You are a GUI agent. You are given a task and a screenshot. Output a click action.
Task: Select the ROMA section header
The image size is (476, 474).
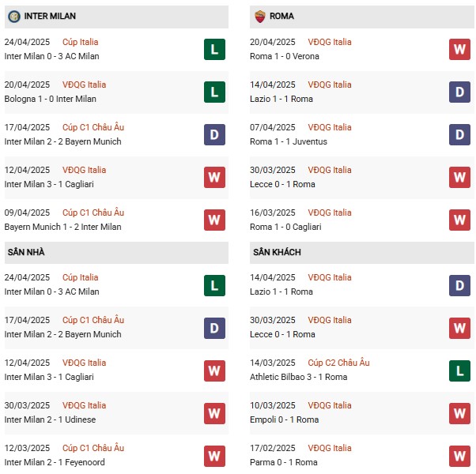(x=281, y=16)
